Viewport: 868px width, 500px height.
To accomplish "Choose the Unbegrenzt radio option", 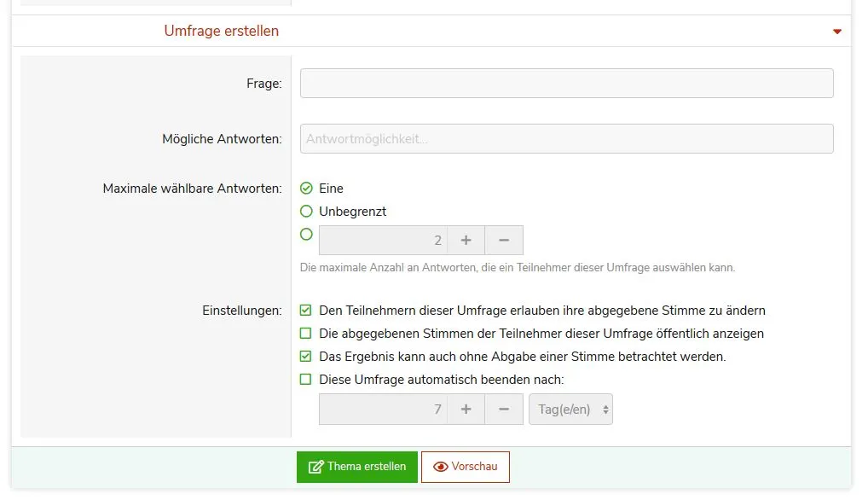I will click(307, 212).
